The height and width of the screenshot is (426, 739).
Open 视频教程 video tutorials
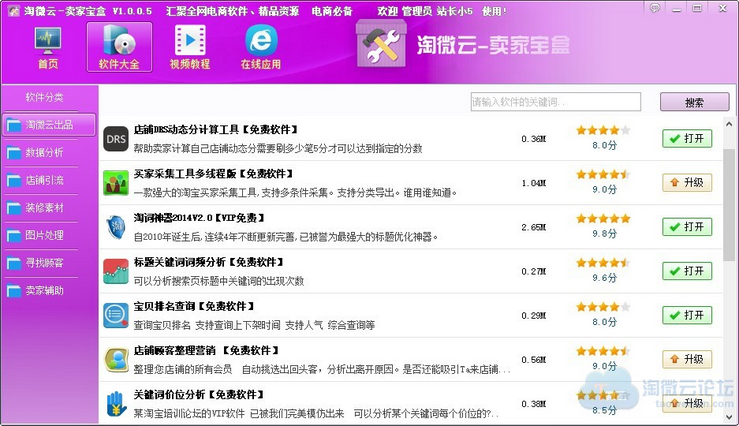190,47
